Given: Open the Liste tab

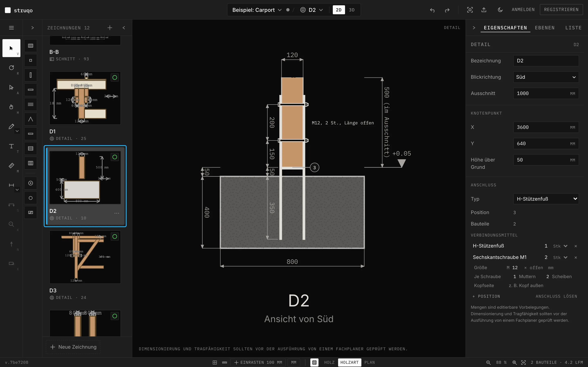Looking at the screenshot, I should click(573, 28).
